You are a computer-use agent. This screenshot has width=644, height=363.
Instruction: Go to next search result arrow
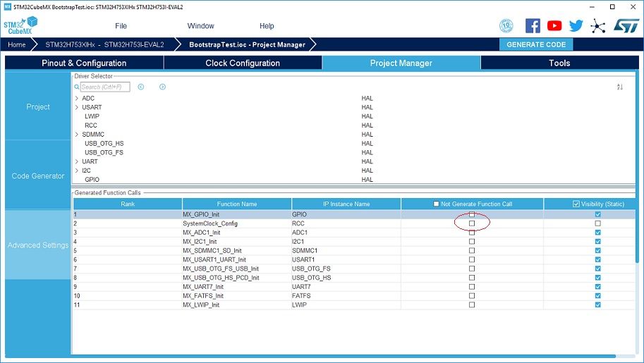pos(163,87)
